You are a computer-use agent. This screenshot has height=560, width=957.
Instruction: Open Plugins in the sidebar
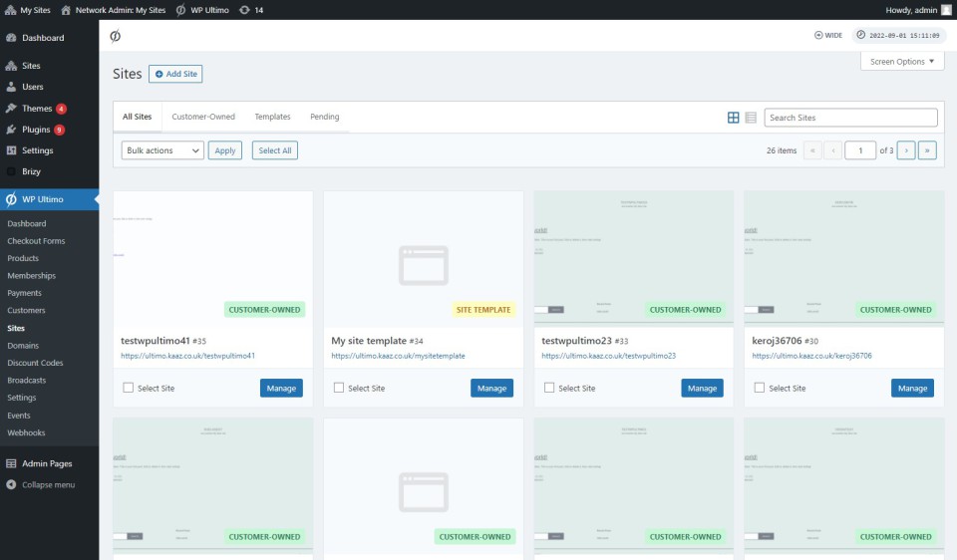[36, 130]
